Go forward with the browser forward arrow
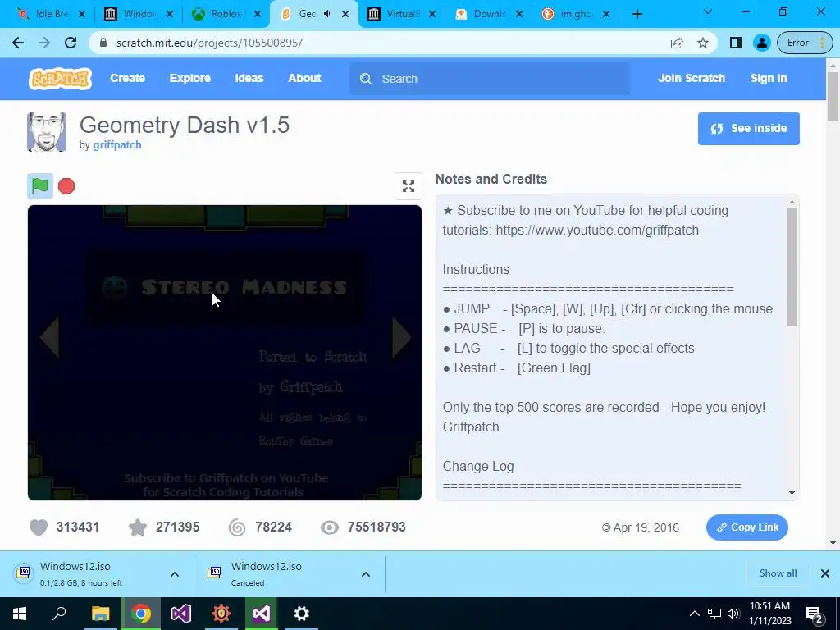Screen dimensions: 840x630 44,43
